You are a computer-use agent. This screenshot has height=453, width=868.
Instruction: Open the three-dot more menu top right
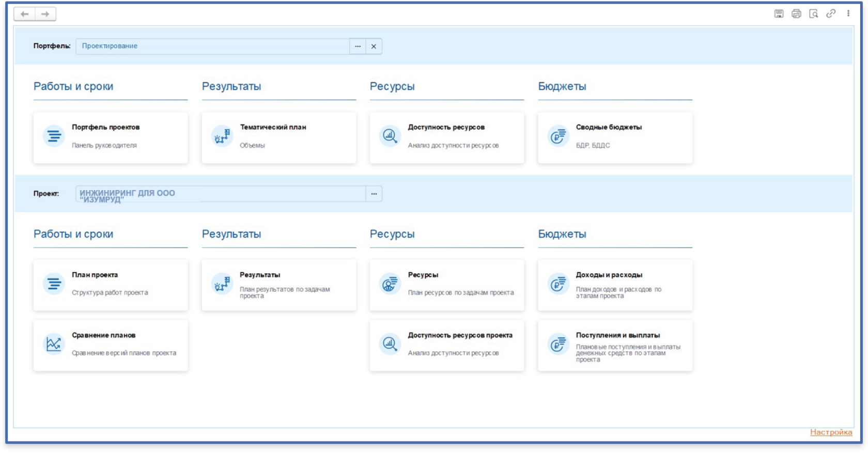tap(848, 14)
